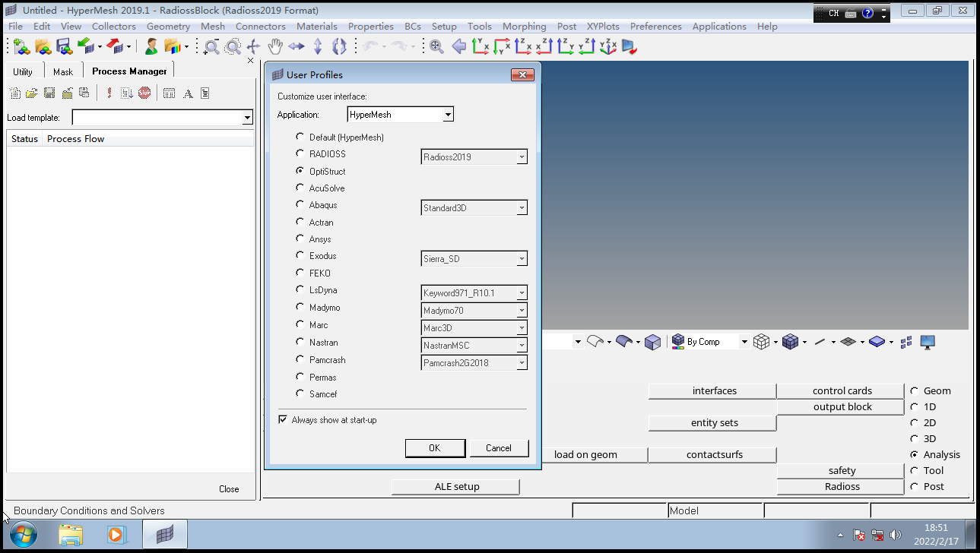Select the Pan hand tool icon
The height and width of the screenshot is (553, 980).
pyautogui.click(x=274, y=46)
